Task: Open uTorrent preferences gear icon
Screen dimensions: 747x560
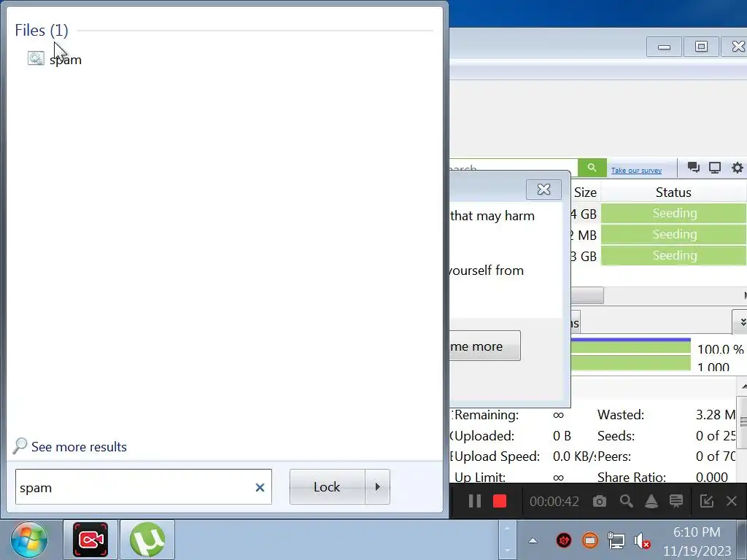Action: tap(737, 168)
